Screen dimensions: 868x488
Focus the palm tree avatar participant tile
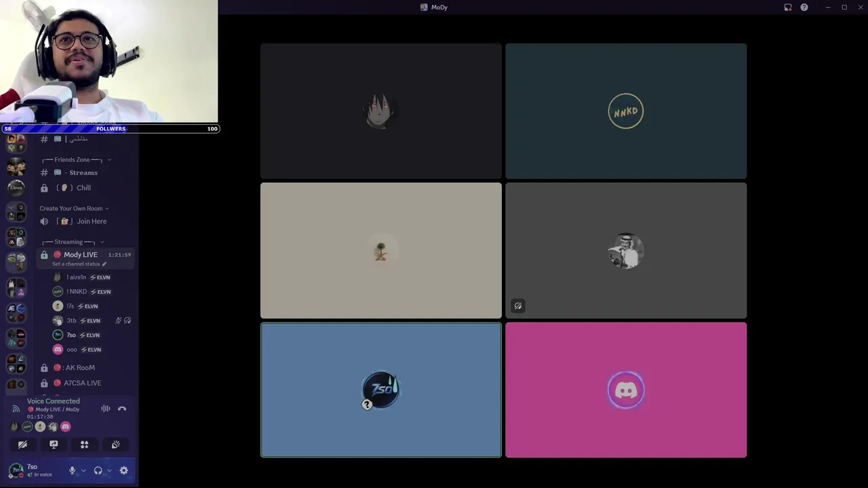pyautogui.click(x=381, y=251)
